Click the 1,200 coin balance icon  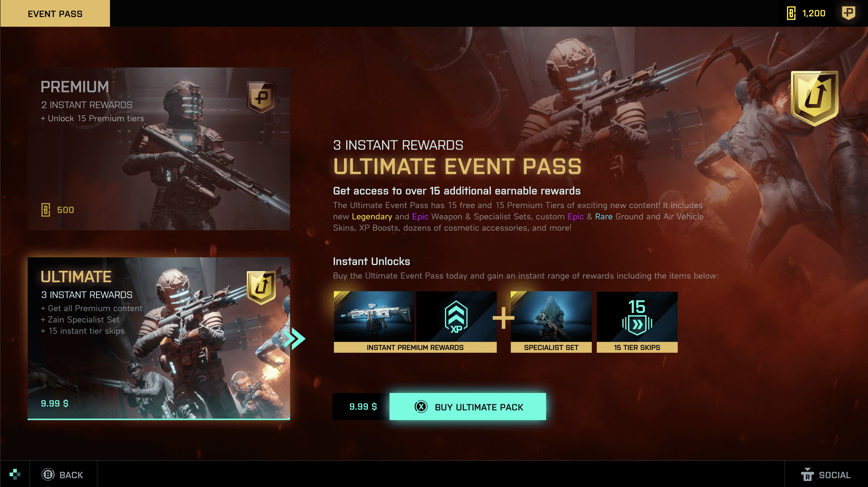point(791,14)
